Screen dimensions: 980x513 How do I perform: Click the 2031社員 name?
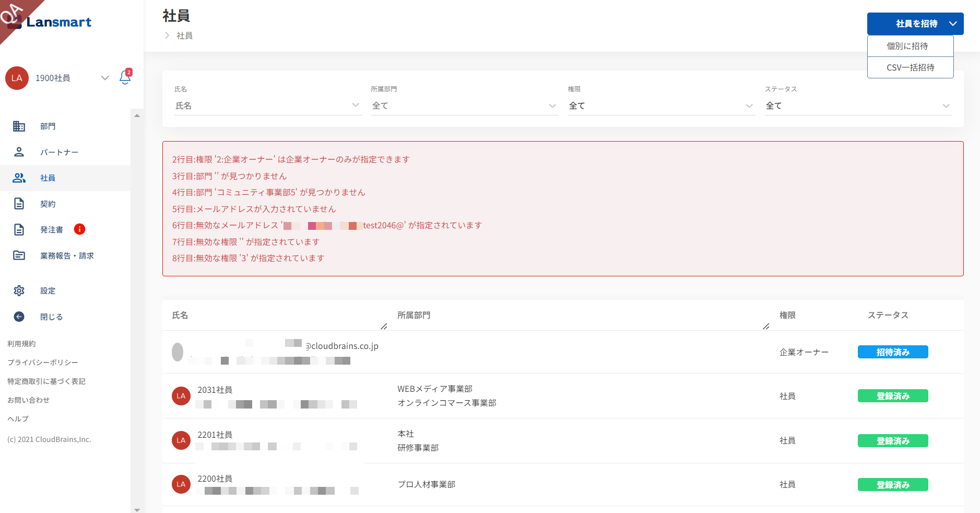tap(215, 390)
